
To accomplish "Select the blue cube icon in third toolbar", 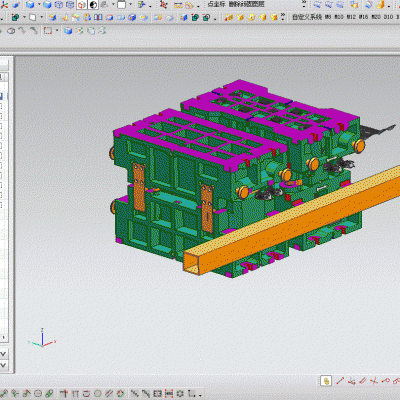I will tap(68, 31).
